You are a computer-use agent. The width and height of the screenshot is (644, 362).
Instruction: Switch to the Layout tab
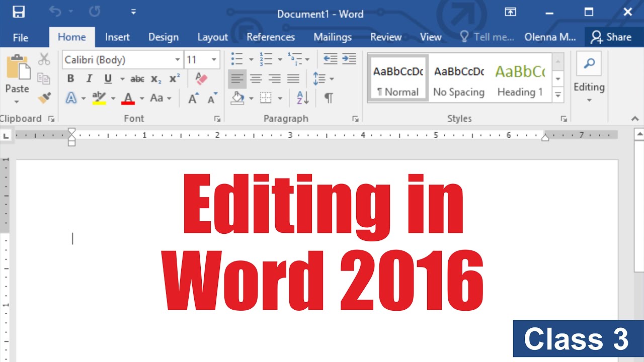(213, 37)
